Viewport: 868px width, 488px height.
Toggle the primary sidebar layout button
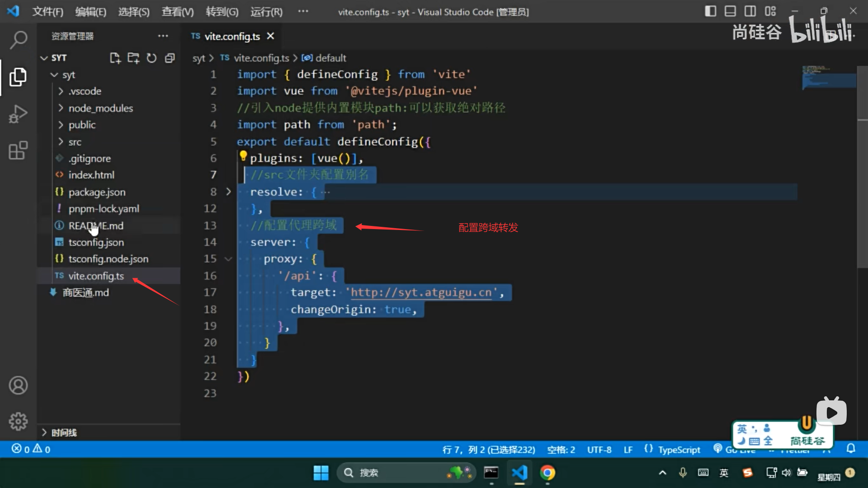(710, 11)
